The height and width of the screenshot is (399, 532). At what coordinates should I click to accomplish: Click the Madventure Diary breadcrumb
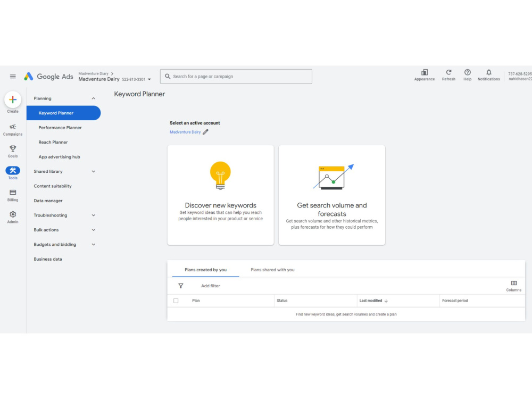(93, 73)
